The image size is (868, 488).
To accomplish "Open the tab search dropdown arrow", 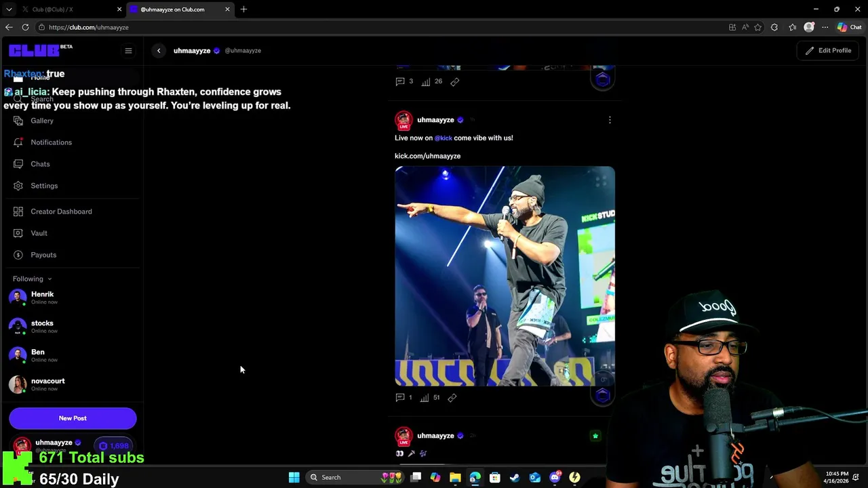I will coord(9,9).
